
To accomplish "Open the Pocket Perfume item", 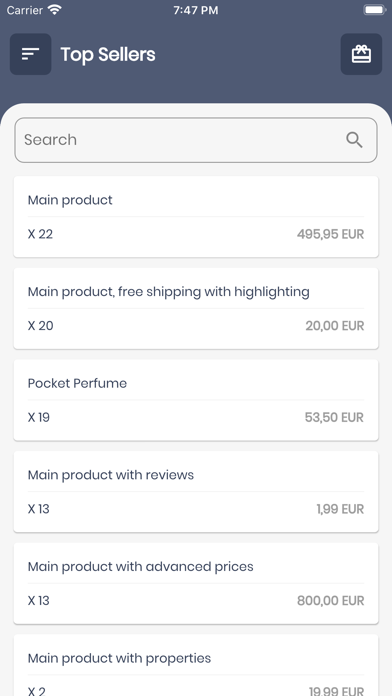I will tap(196, 400).
